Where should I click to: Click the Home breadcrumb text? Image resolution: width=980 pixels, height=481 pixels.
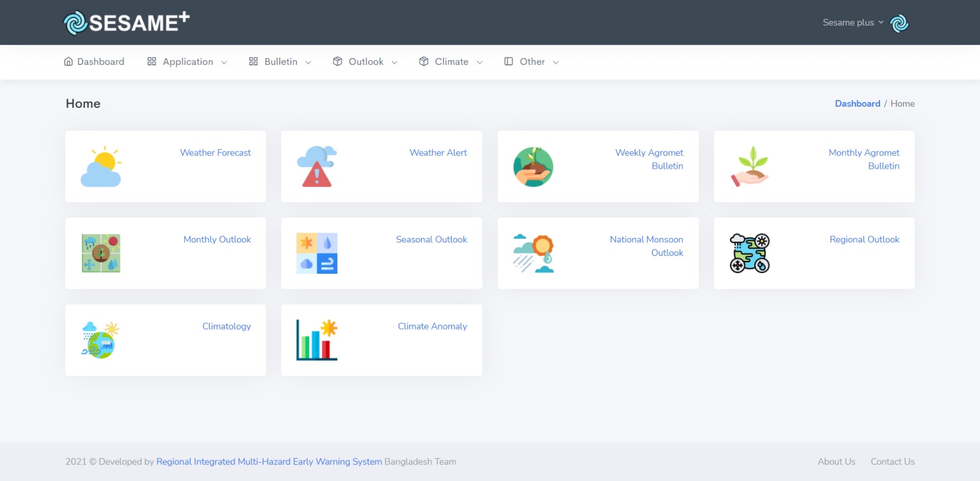(902, 103)
